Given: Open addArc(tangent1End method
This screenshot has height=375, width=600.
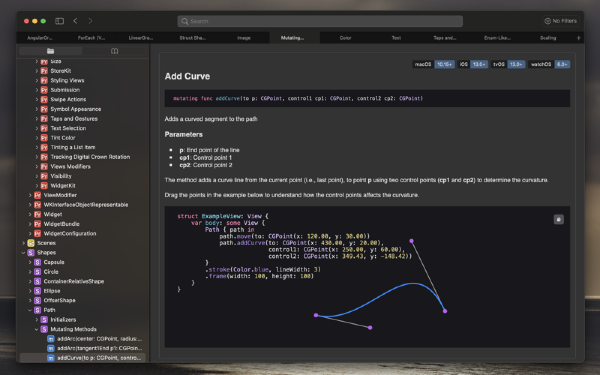Looking at the screenshot, I should tap(99, 348).
